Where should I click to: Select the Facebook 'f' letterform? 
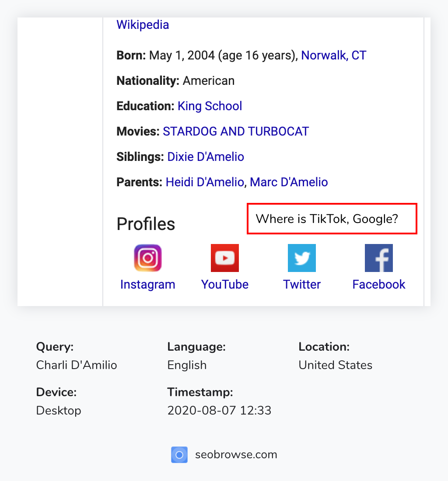[381, 259]
